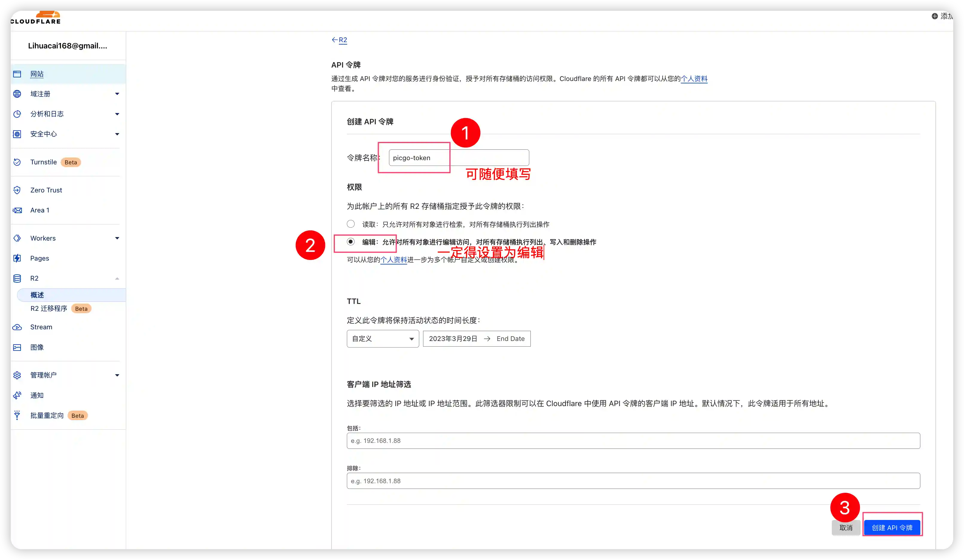Open Zero Trust from the sidebar
The image size is (964, 560).
(46, 190)
